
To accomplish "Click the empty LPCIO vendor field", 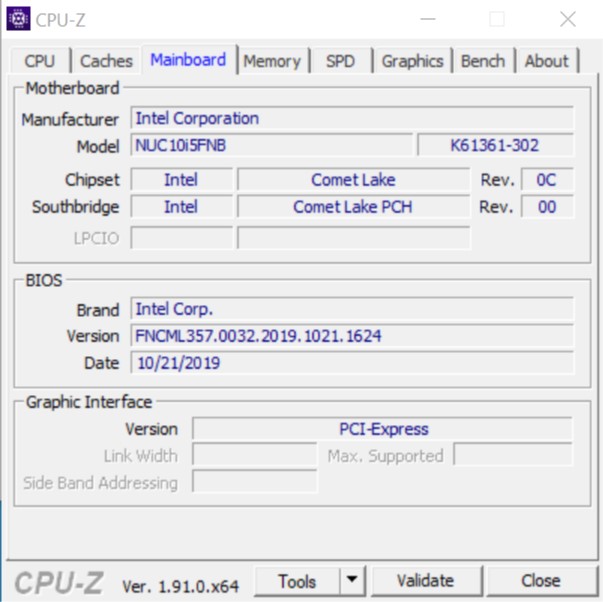I will pos(182,238).
